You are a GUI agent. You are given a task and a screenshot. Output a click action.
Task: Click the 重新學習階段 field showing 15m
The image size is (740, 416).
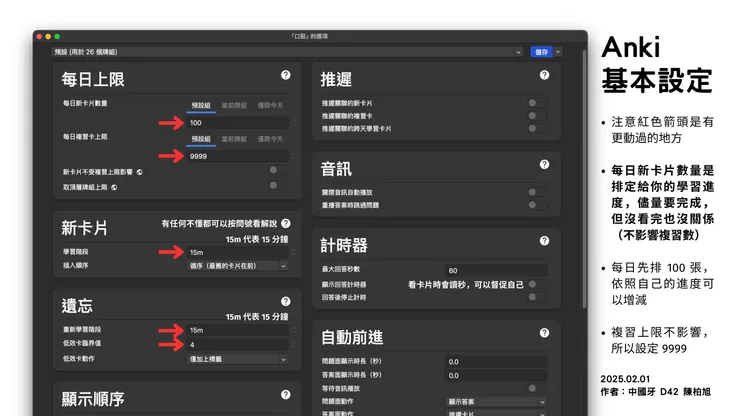pos(237,330)
